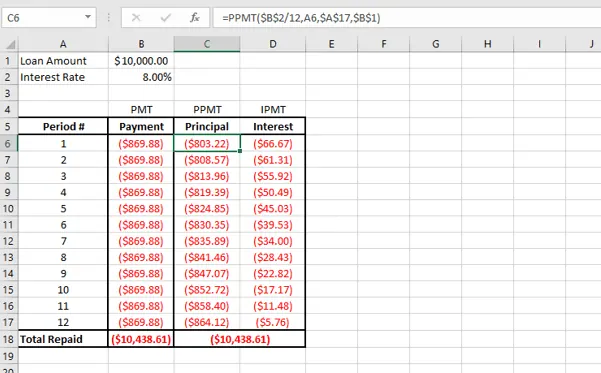Viewport: 601px width, 373px height.
Task: Click the ($813.96) principal cell
Action: coord(207,176)
